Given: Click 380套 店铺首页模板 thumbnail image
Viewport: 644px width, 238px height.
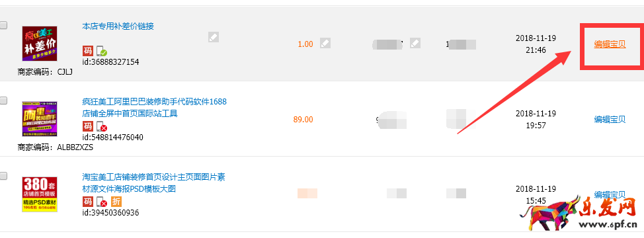Looking at the screenshot, I should [40, 194].
